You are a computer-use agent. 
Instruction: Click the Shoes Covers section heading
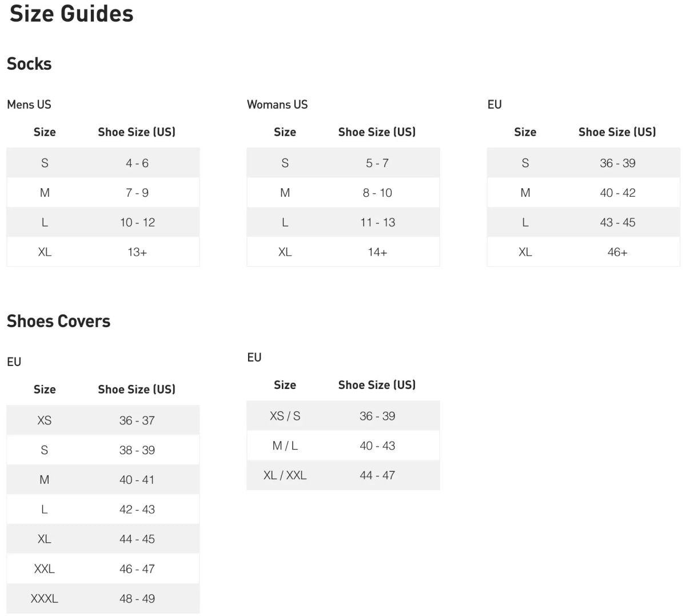click(x=58, y=321)
